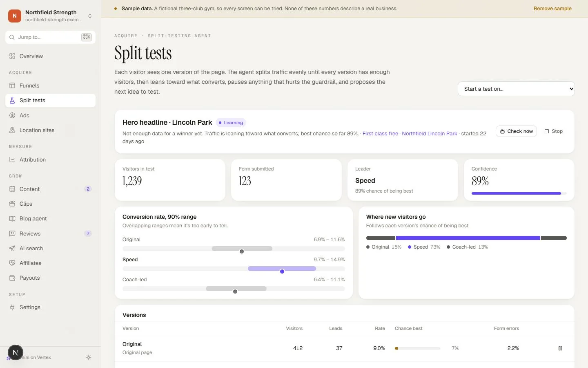Image resolution: width=588 pixels, height=368 pixels.
Task: Open Location sites via its icon
Action: pos(12,130)
